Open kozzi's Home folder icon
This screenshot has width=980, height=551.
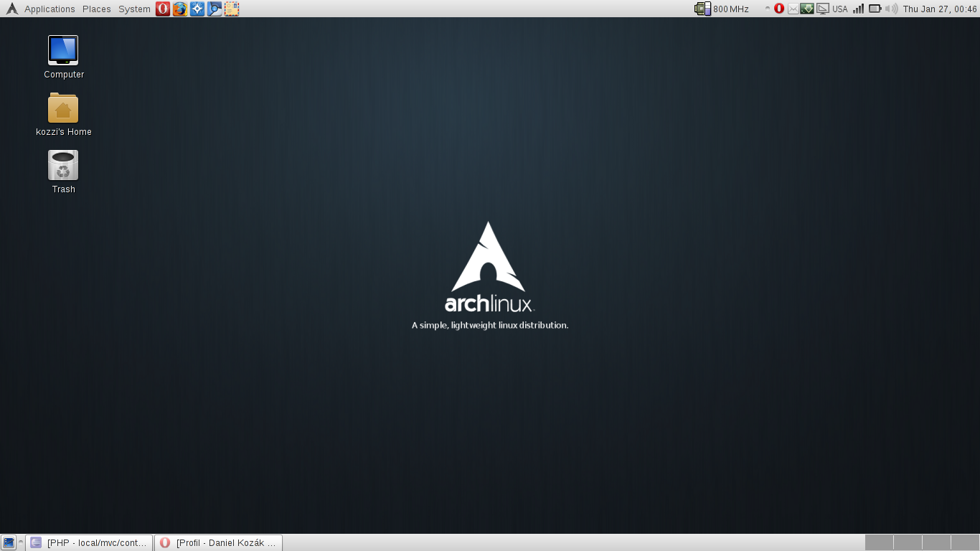pos(63,114)
